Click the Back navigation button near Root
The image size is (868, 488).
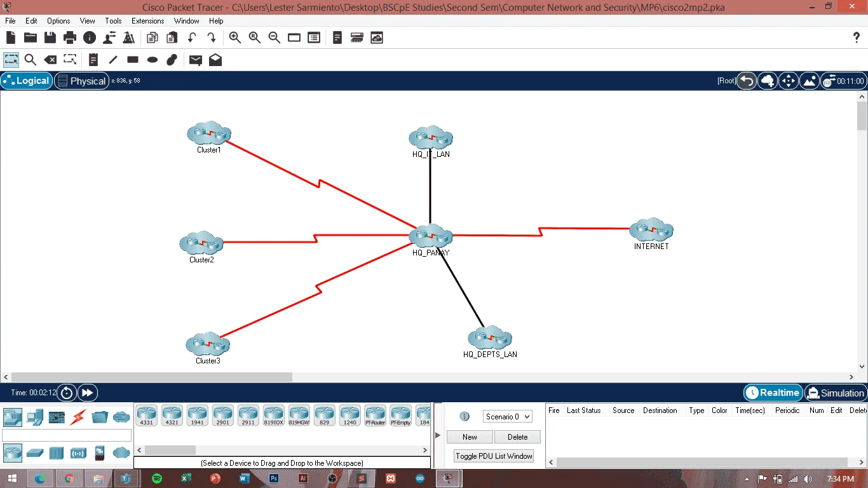click(x=747, y=81)
